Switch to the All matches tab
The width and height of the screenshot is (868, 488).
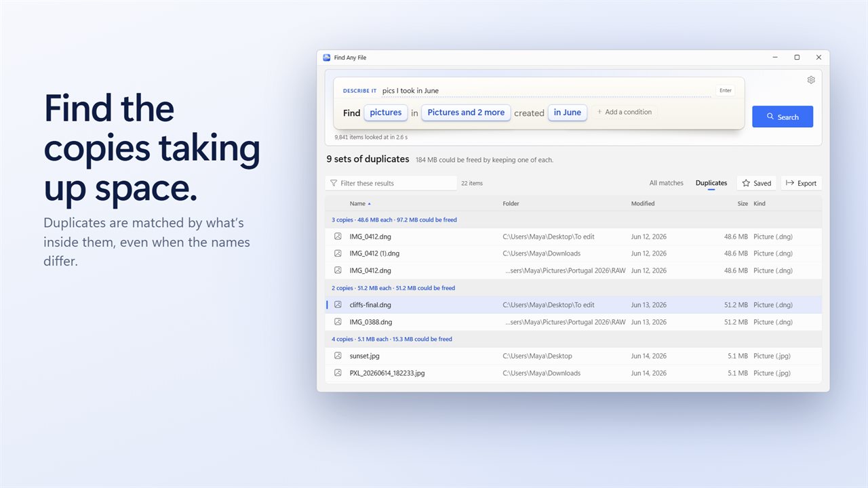pyautogui.click(x=667, y=183)
